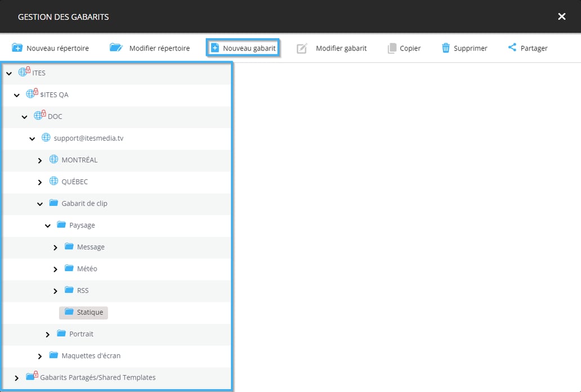This screenshot has width=581, height=392.
Task: Click the Modifier répertoire folder icon
Action: click(116, 48)
